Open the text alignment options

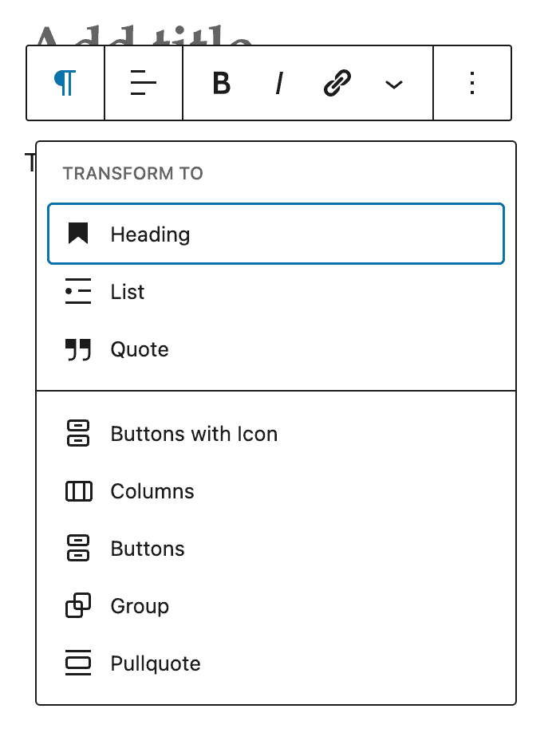pyautogui.click(x=144, y=83)
